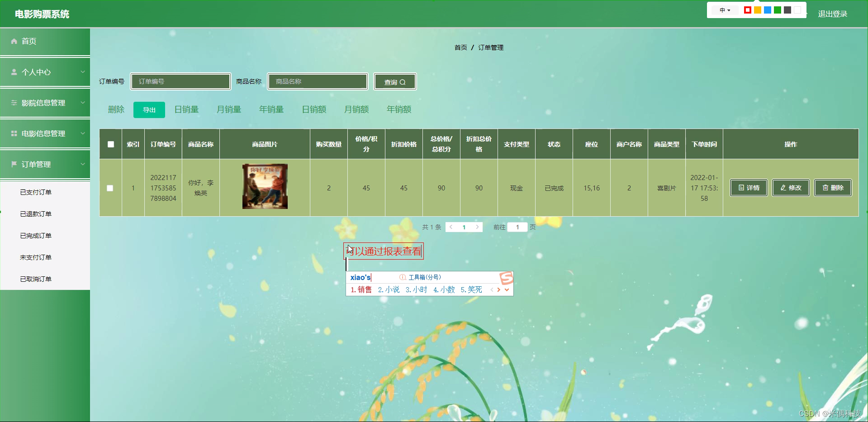868x422 pixels.
Task: Go to 首页 in the sidebar
Action: click(x=45, y=42)
